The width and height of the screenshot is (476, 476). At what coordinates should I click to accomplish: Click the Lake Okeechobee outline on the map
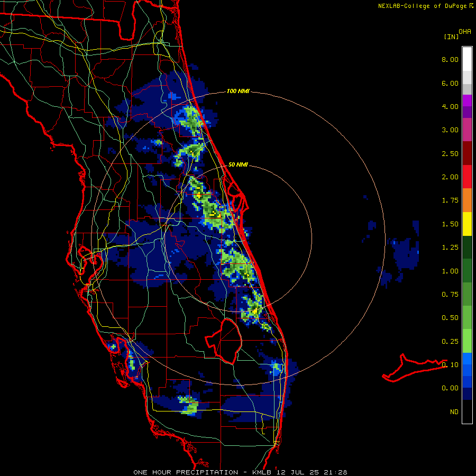point(224,341)
